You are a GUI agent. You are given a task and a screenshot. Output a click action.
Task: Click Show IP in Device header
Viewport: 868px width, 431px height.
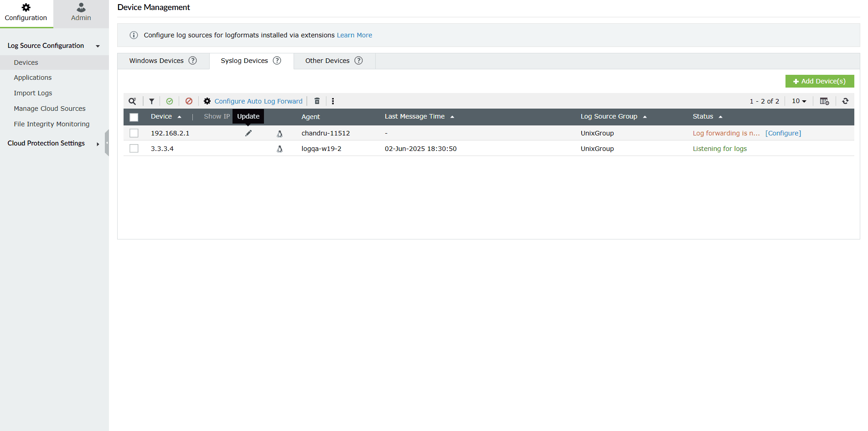217,116
